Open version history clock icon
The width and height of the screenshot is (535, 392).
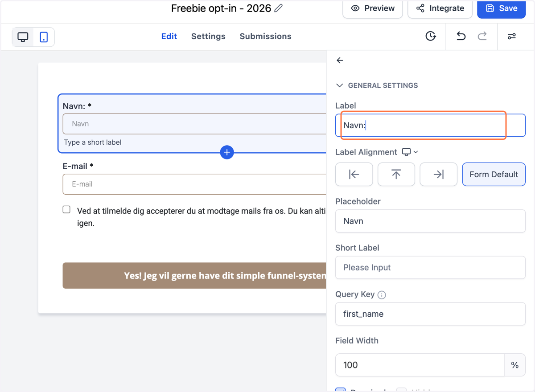click(x=431, y=37)
